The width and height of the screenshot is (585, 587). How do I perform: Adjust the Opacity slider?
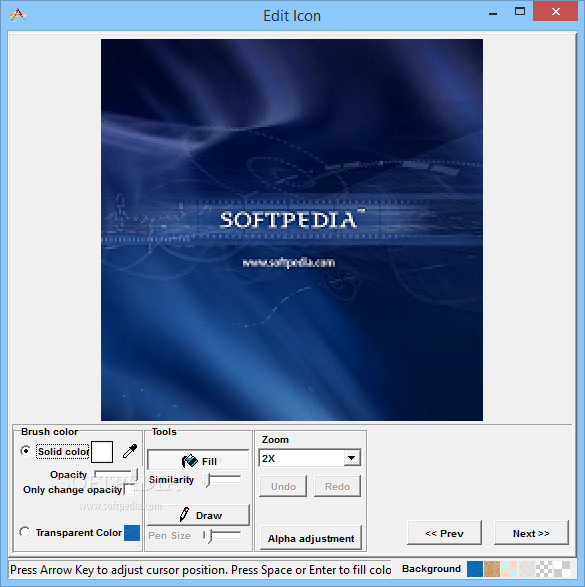116,475
